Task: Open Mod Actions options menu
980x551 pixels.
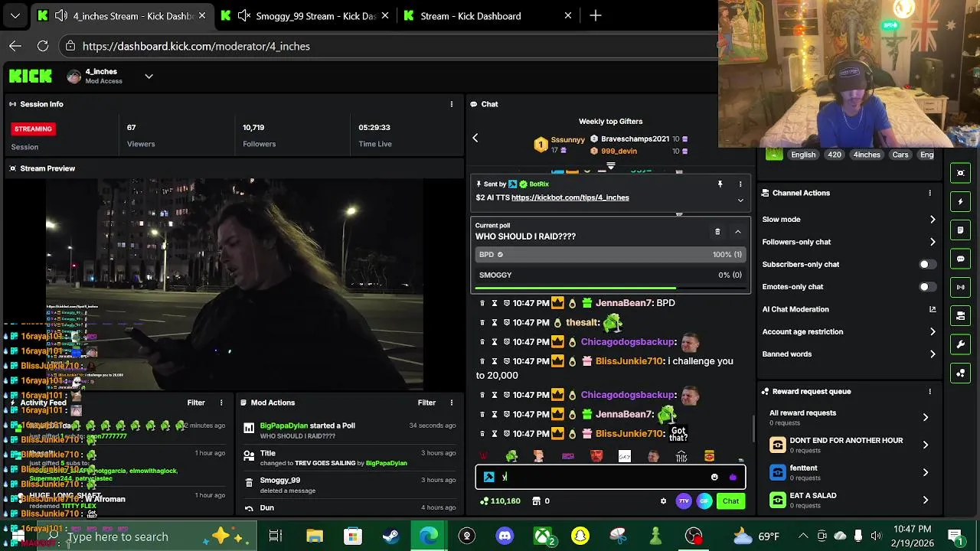Action: point(452,403)
